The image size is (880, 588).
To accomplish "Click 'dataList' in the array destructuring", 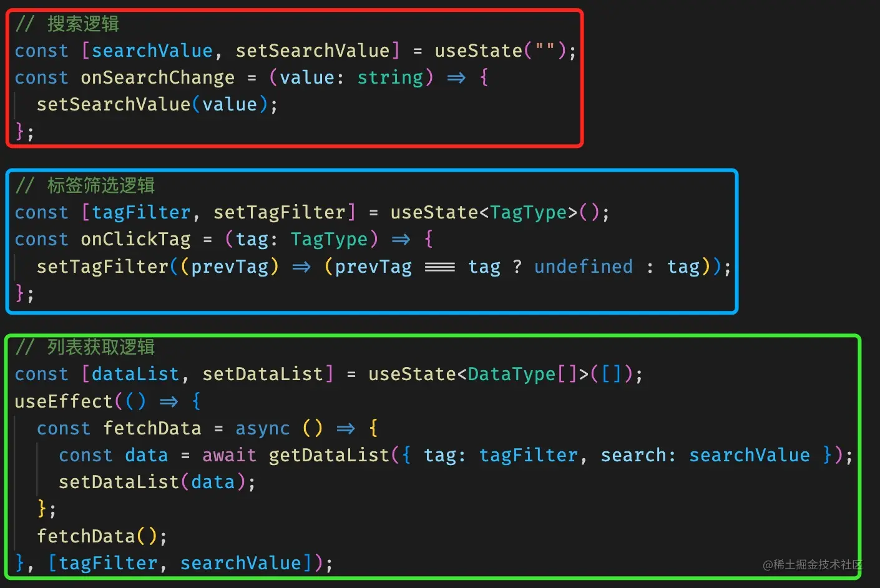I will point(135,374).
